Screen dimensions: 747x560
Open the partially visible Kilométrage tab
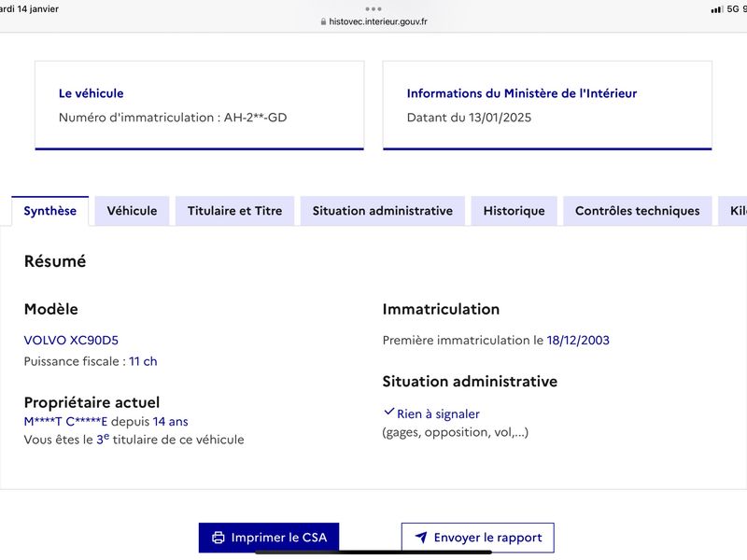coord(733,211)
